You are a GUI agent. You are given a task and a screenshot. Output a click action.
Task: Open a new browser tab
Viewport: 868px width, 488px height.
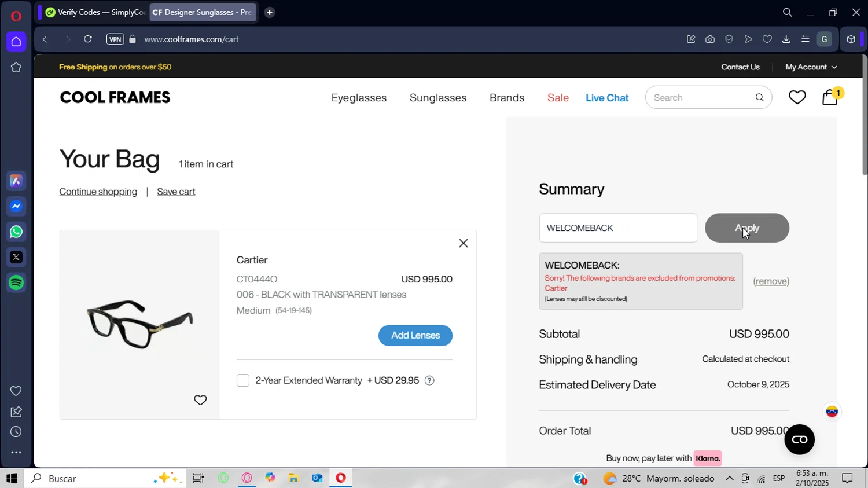270,12
